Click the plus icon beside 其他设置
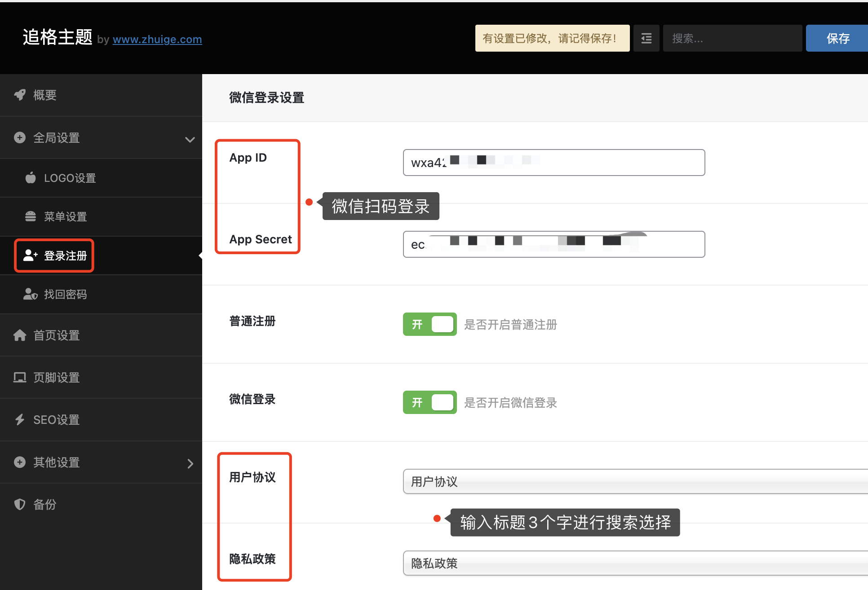Image resolution: width=868 pixels, height=590 pixels. [20, 462]
